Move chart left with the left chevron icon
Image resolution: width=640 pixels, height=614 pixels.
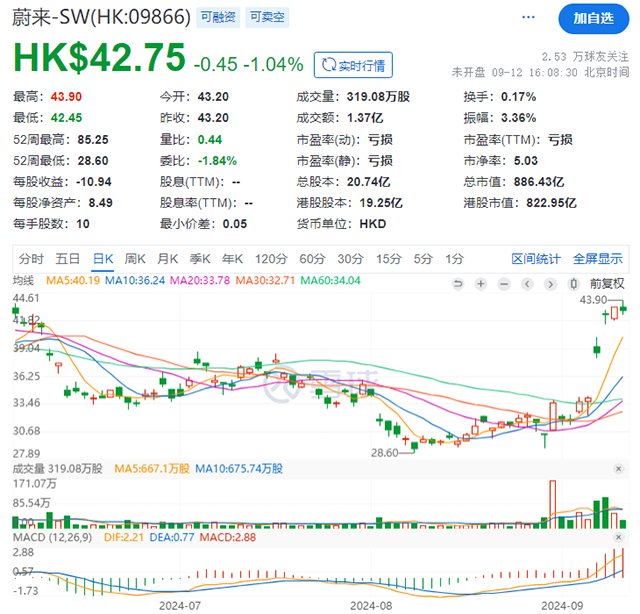pos(527,284)
